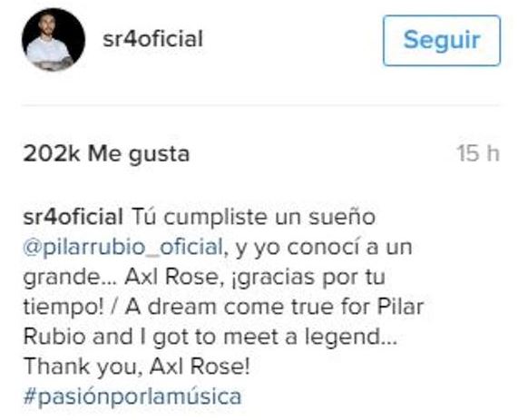Viewport: 518px width, 420px height.
Task: Follow the account with the Seguir button
Action: coord(442,40)
